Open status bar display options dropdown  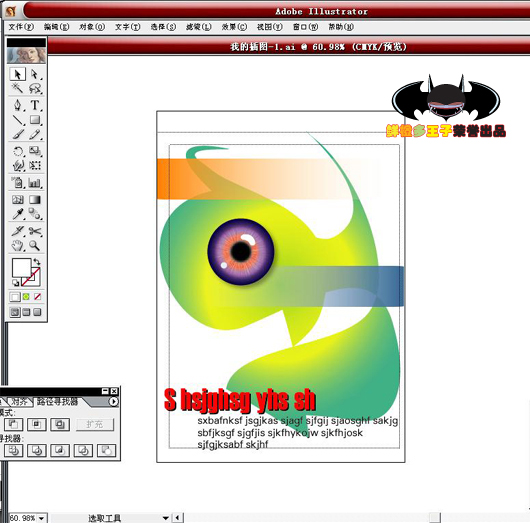[x=165, y=518]
